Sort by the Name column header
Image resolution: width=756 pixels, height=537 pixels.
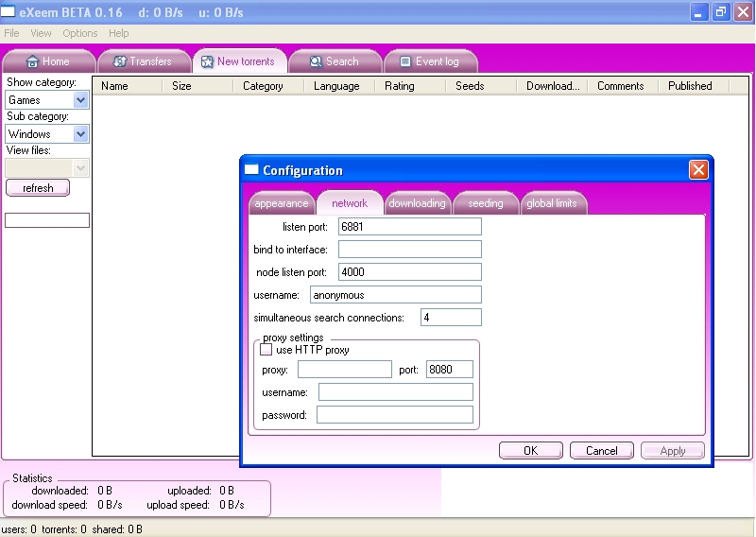[128, 86]
